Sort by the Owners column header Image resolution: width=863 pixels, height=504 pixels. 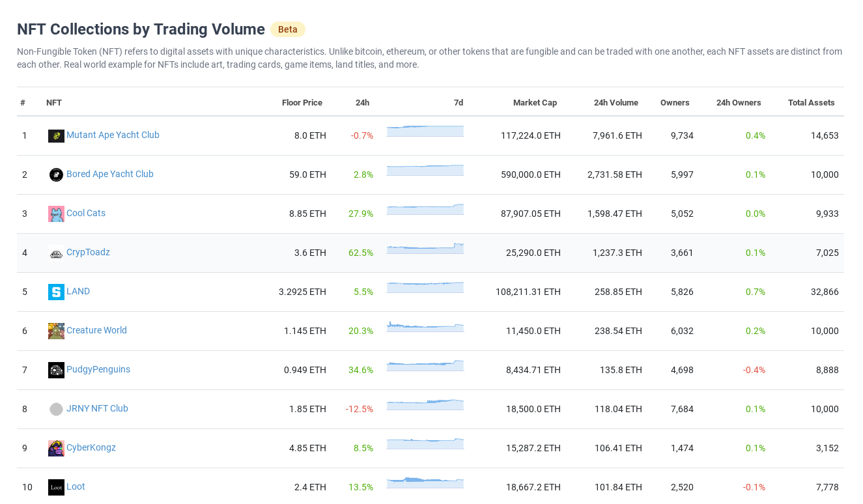[x=675, y=102]
